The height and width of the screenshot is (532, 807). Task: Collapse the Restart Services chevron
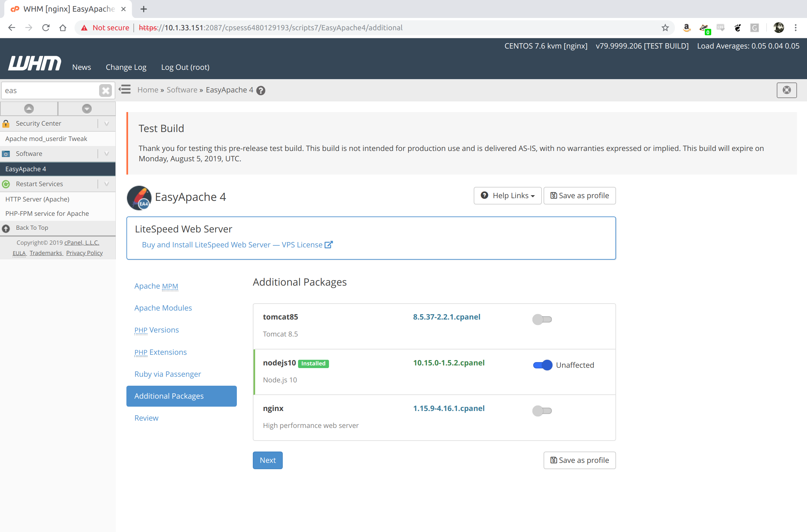pyautogui.click(x=106, y=184)
